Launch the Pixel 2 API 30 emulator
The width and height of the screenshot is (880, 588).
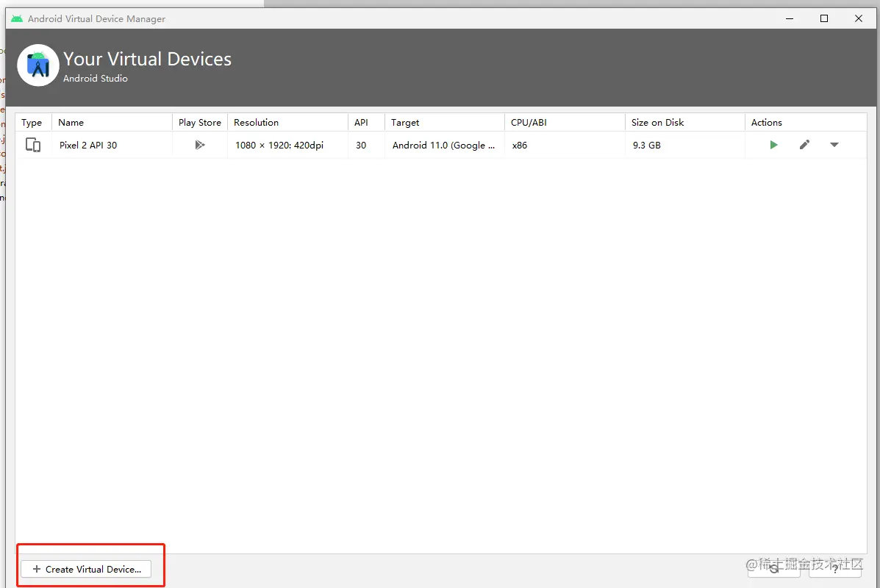tap(773, 145)
